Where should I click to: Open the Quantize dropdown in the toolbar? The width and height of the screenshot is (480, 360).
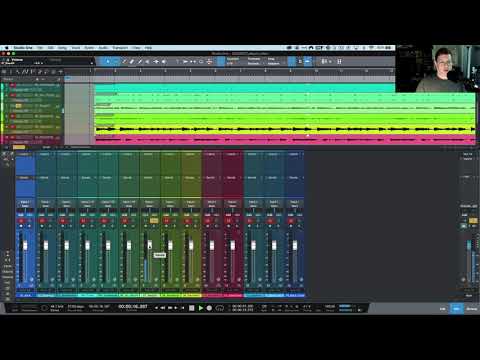pyautogui.click(x=233, y=61)
